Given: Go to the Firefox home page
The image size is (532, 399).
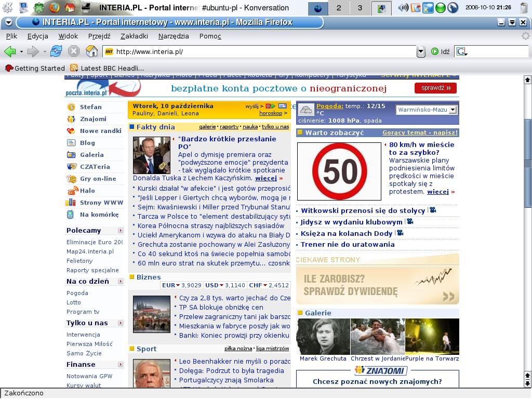Looking at the screenshot, I should (x=91, y=51).
